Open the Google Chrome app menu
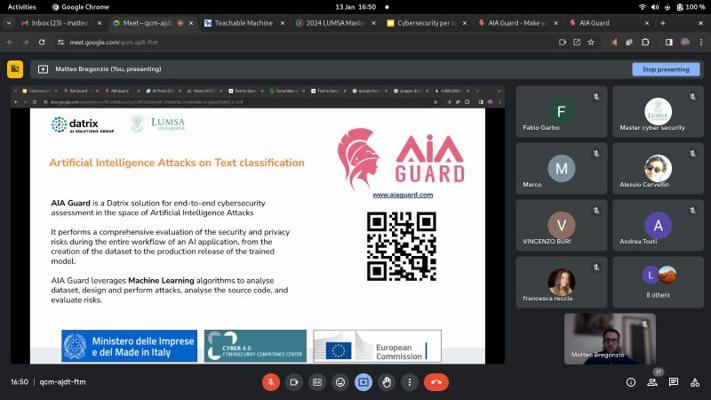The width and height of the screenshot is (711, 400). [80, 7]
